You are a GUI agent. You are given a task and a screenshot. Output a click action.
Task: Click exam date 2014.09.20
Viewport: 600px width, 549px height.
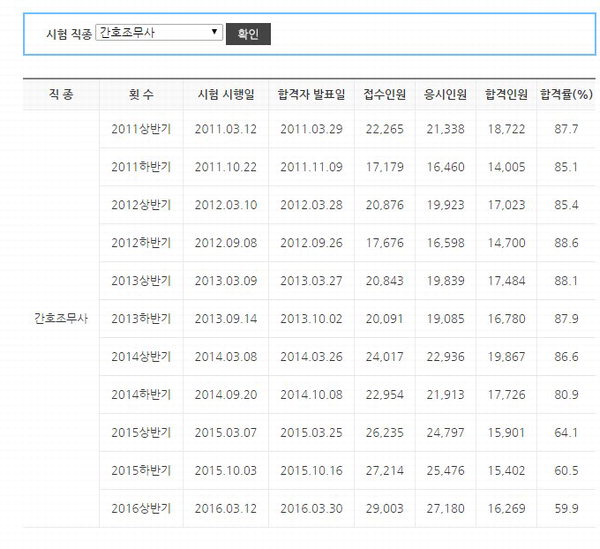pos(226,394)
